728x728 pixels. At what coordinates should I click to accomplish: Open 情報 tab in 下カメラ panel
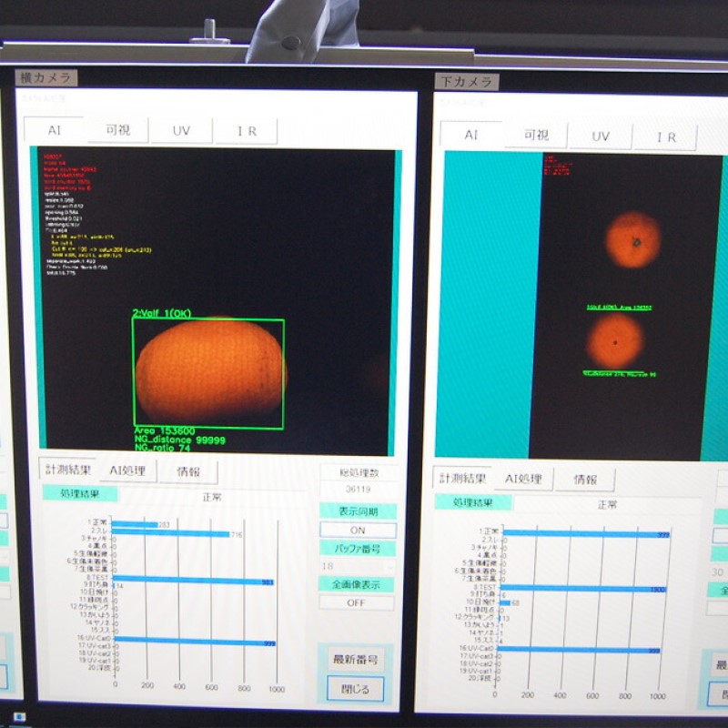click(x=584, y=480)
